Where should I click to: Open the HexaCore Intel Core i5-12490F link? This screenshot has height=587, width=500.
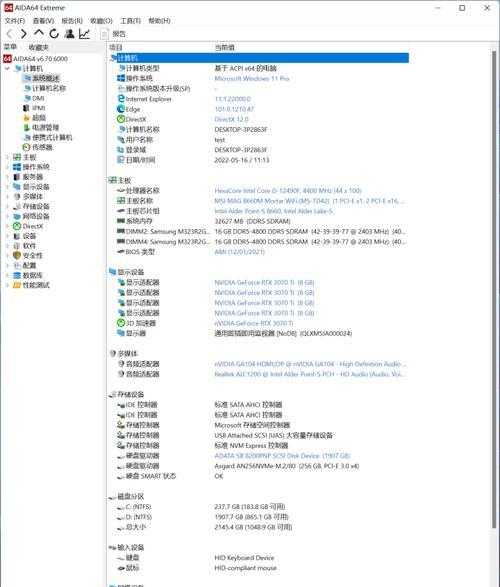[x=288, y=191]
